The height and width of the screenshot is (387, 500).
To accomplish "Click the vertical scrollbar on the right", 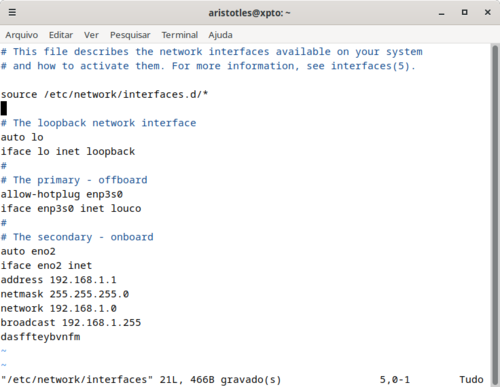I will [495, 213].
